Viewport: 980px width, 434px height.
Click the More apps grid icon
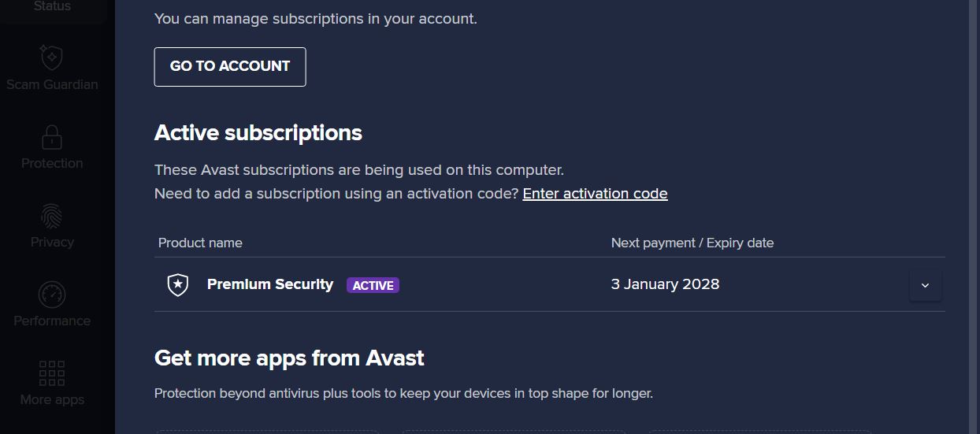52,373
